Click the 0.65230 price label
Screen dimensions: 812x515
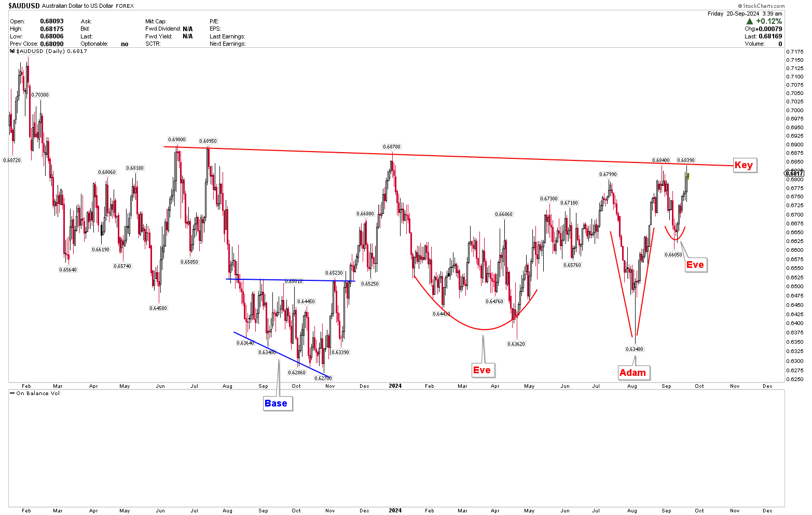(x=334, y=273)
